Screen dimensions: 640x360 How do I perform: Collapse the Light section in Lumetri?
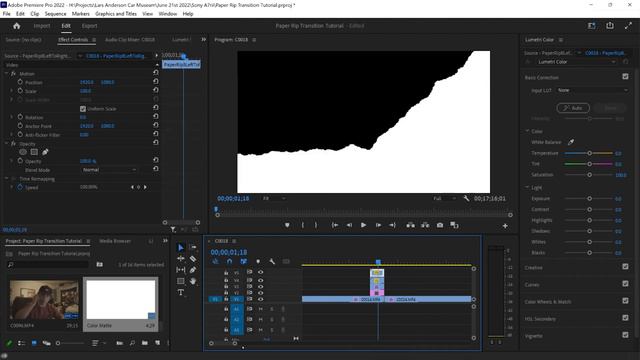point(527,187)
